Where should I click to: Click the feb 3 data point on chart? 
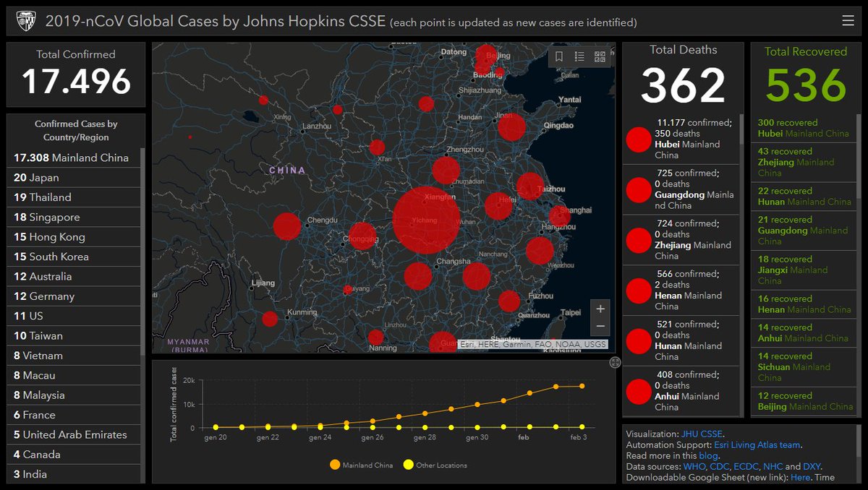pyautogui.click(x=582, y=386)
